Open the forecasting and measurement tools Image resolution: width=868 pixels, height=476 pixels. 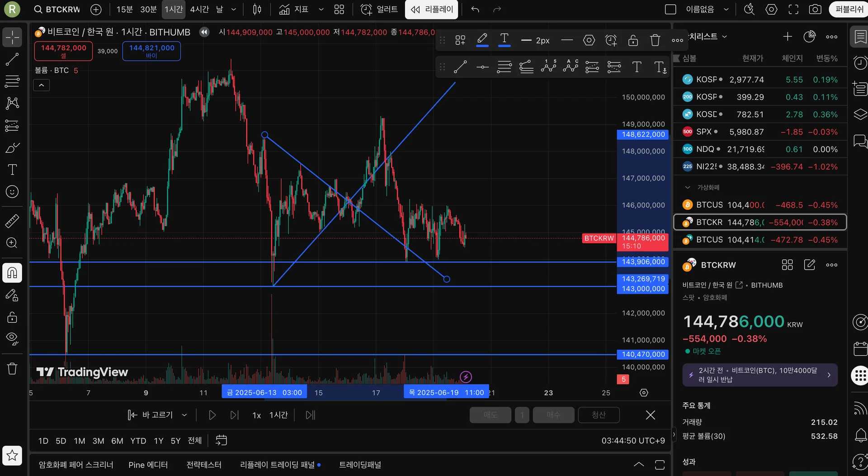coord(12,125)
